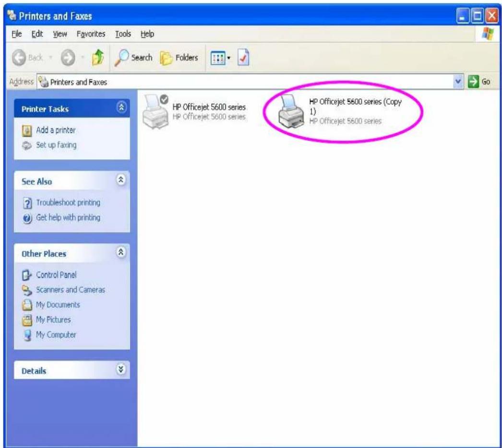Click the Get help with printing icon
Image resolution: width=502 pixels, height=448 pixels.
point(27,219)
